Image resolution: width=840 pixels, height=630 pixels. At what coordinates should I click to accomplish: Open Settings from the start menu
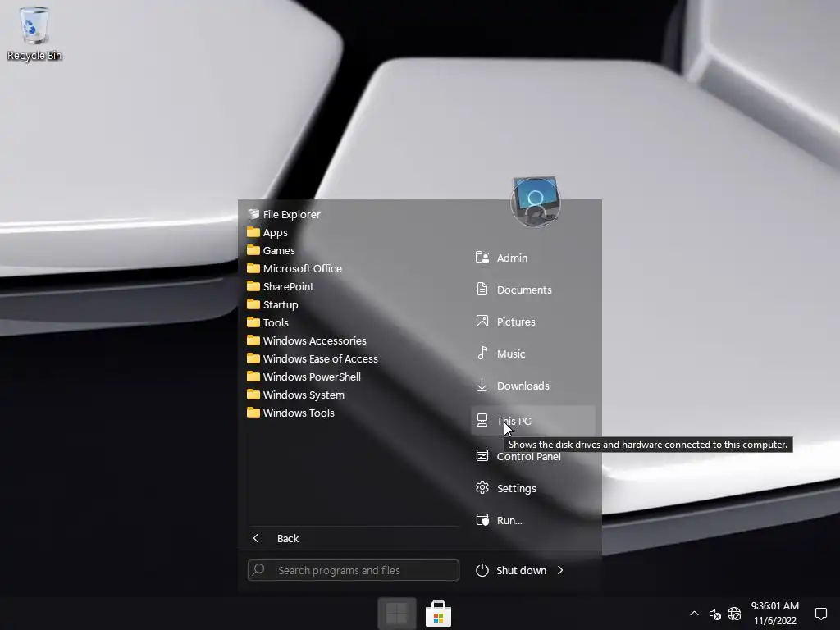[533, 488]
